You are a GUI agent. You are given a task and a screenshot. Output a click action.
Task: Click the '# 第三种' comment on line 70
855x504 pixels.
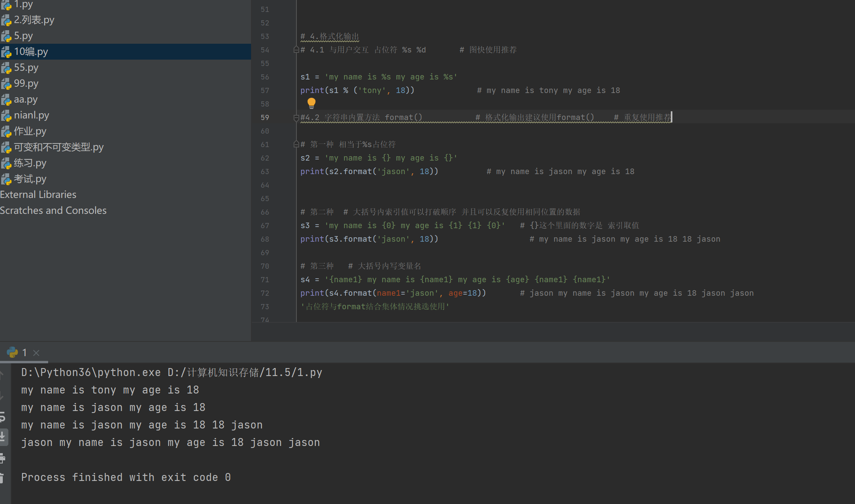pyautogui.click(x=317, y=266)
